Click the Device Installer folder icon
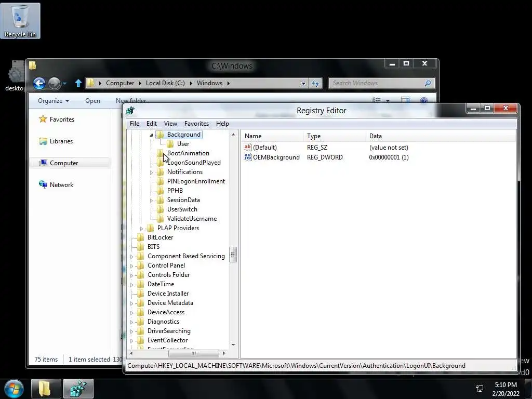 pos(140,294)
